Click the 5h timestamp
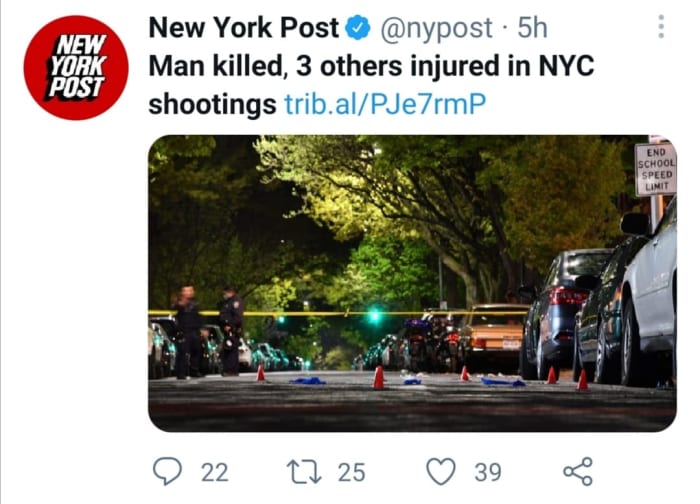The height and width of the screenshot is (504, 700). click(x=532, y=28)
